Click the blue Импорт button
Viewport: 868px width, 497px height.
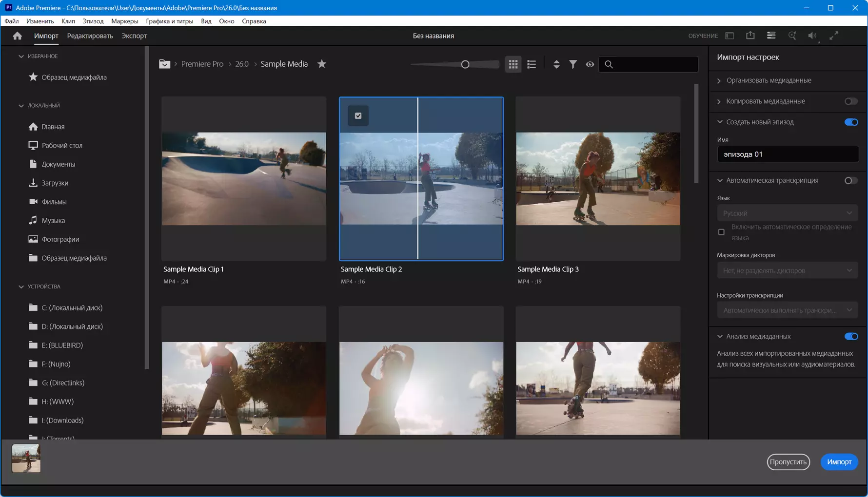[x=839, y=462]
